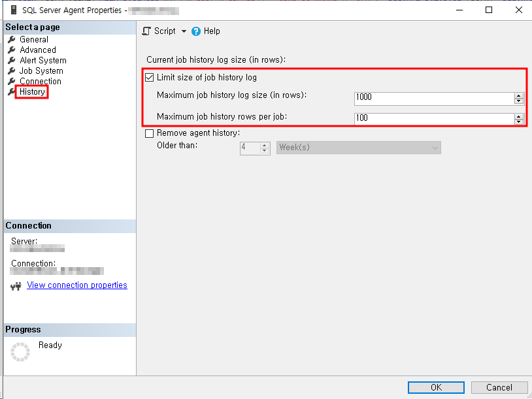Click Older than spinner down arrow
The width and height of the screenshot is (532, 399).
pyautogui.click(x=265, y=150)
